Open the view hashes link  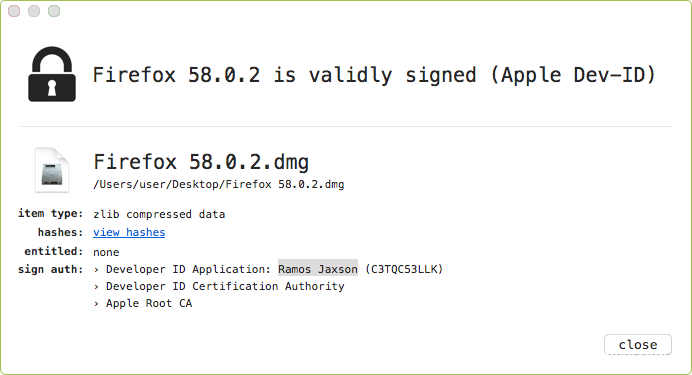129,232
